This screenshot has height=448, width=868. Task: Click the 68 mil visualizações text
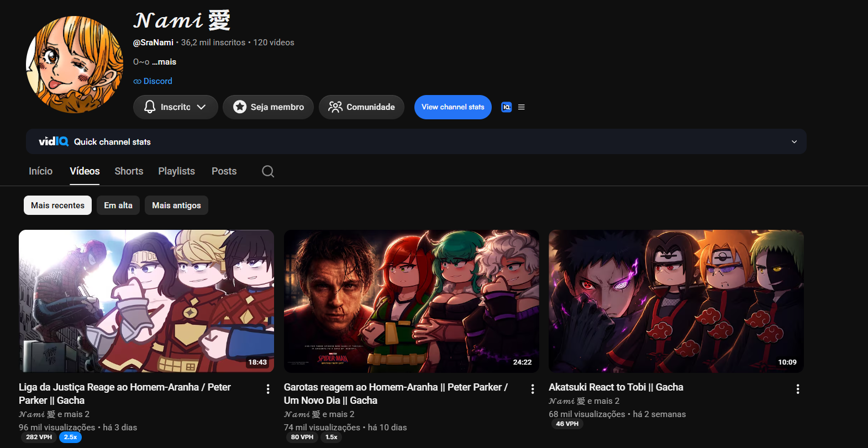(587, 414)
